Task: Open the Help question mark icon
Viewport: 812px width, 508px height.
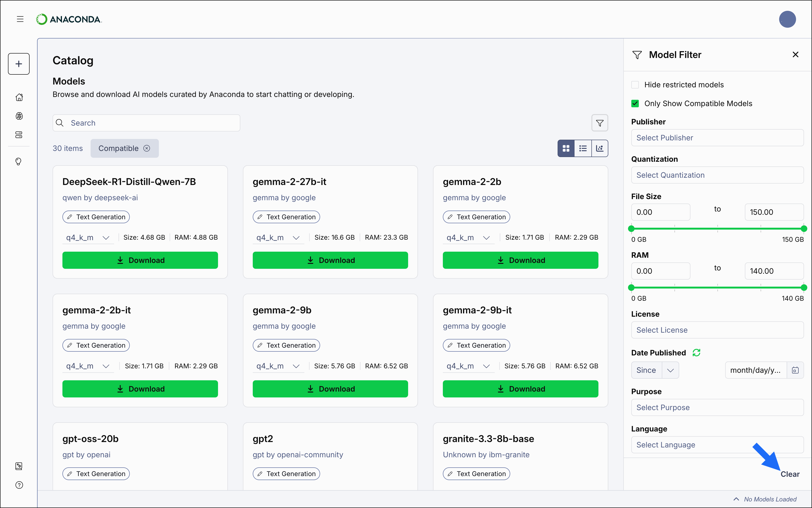Action: [x=19, y=485]
